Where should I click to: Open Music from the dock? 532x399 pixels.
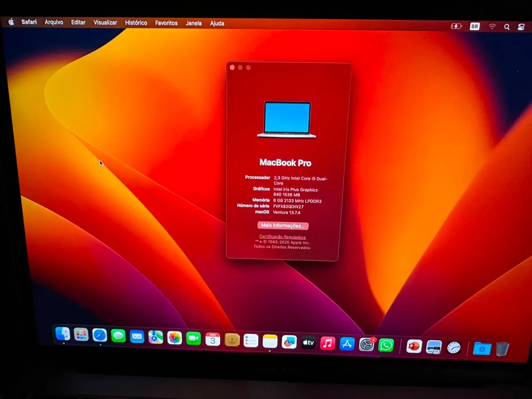(x=328, y=343)
